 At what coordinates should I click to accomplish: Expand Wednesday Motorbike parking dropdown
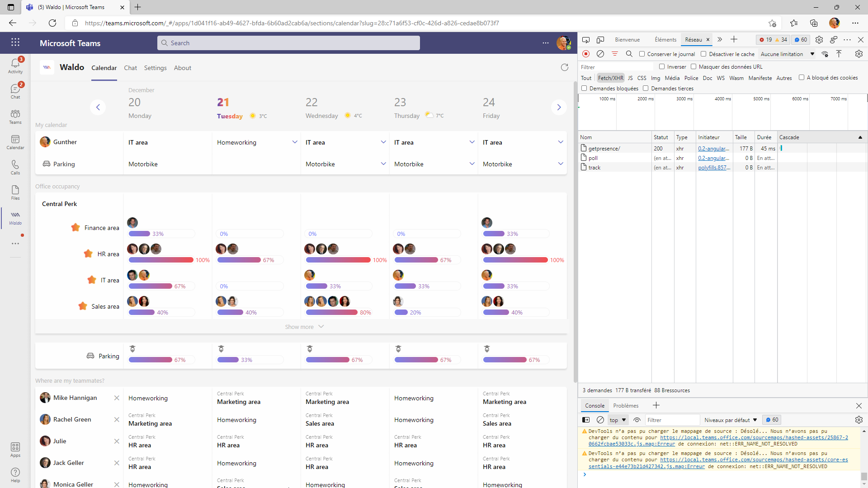[383, 164]
